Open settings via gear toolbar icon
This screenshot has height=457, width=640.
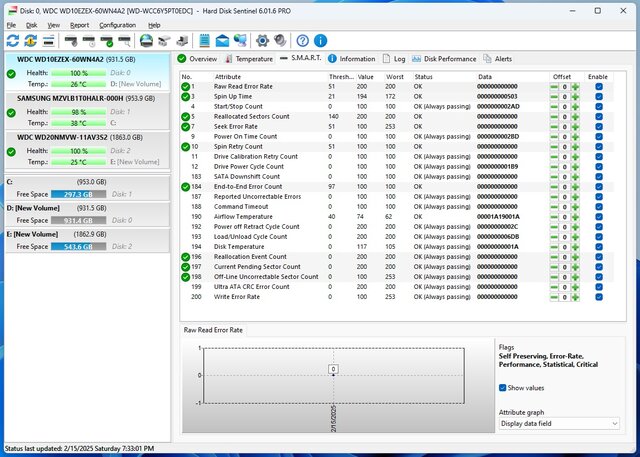pos(262,41)
